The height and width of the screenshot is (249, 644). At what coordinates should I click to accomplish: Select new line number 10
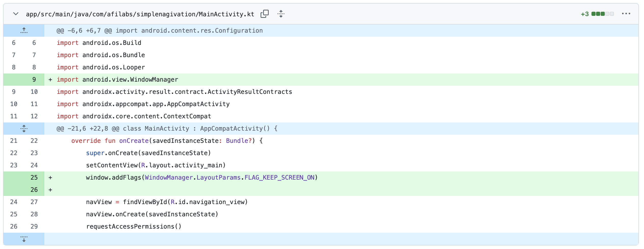coord(34,92)
